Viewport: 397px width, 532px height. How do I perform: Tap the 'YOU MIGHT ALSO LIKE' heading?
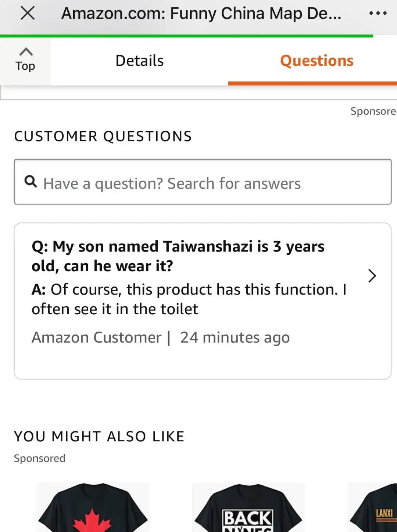click(99, 437)
